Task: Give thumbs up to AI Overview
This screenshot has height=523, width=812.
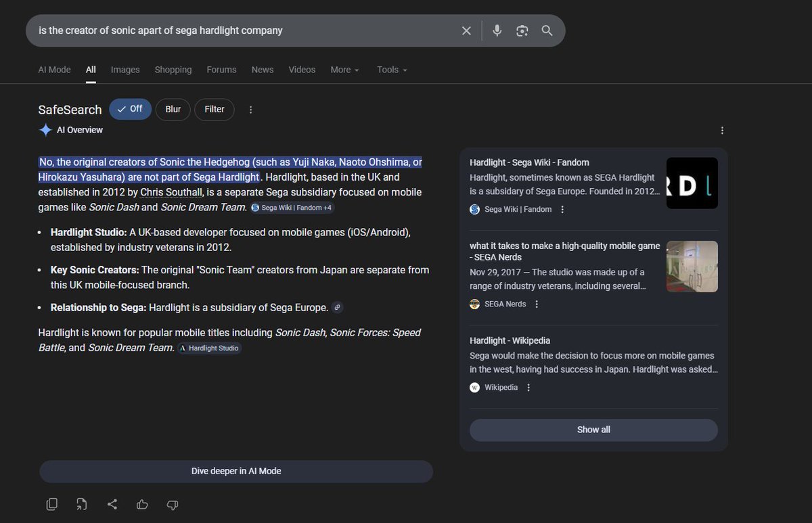Action: (142, 504)
